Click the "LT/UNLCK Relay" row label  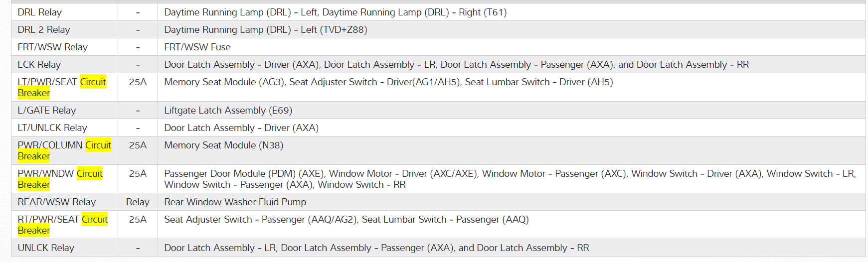tap(52, 128)
